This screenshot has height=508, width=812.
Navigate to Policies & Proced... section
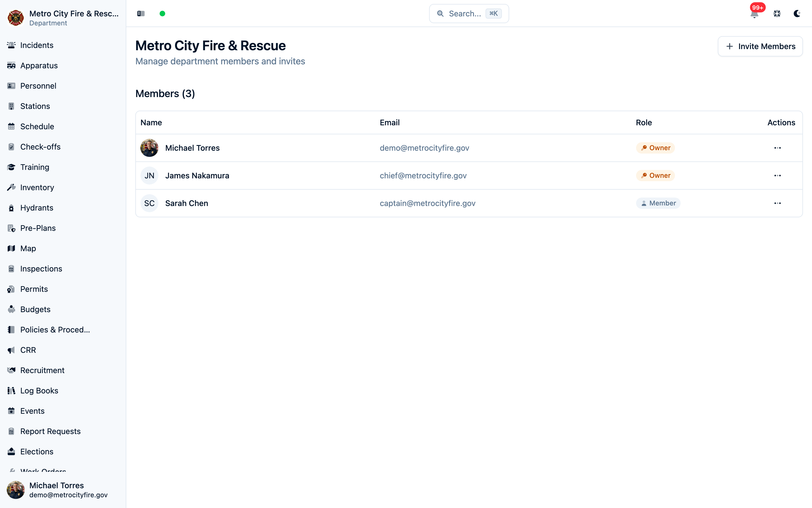tap(63, 330)
